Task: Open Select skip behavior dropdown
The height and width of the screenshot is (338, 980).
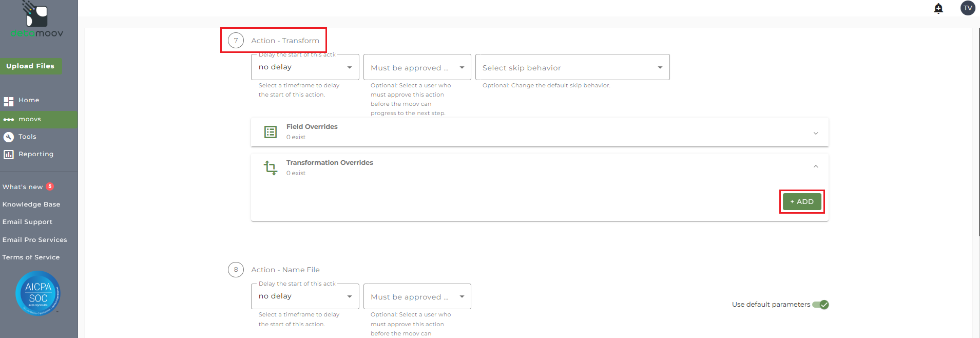Action: click(572, 67)
